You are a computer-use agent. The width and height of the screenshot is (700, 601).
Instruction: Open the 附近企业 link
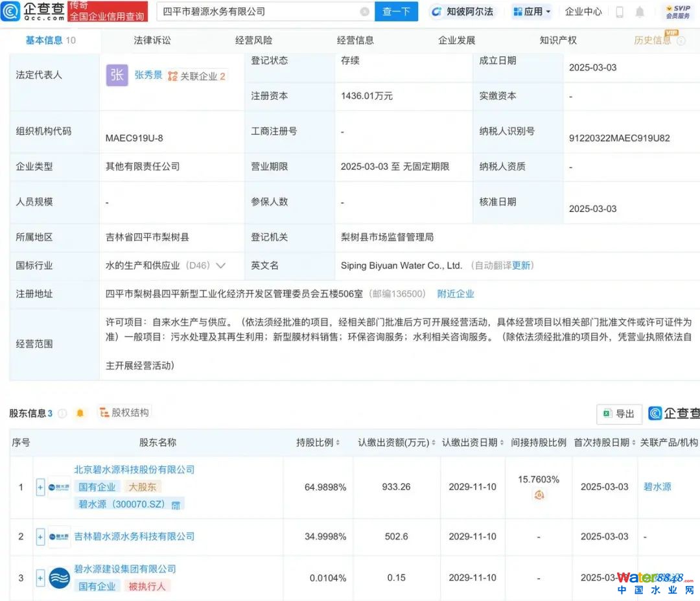(x=456, y=294)
